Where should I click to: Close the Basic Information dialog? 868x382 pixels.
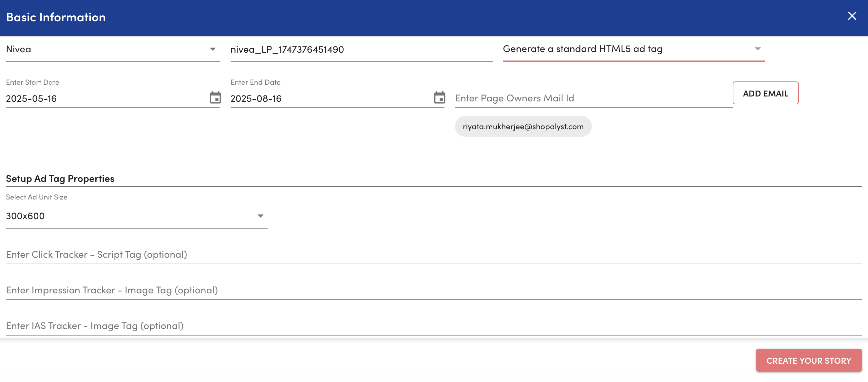pyautogui.click(x=852, y=16)
